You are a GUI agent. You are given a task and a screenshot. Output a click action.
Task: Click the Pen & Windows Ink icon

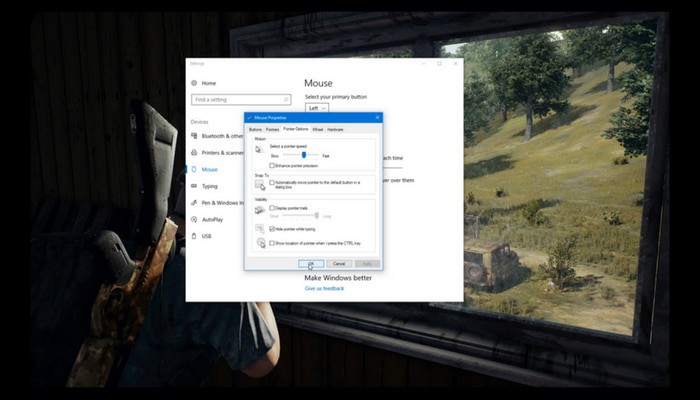coord(194,203)
